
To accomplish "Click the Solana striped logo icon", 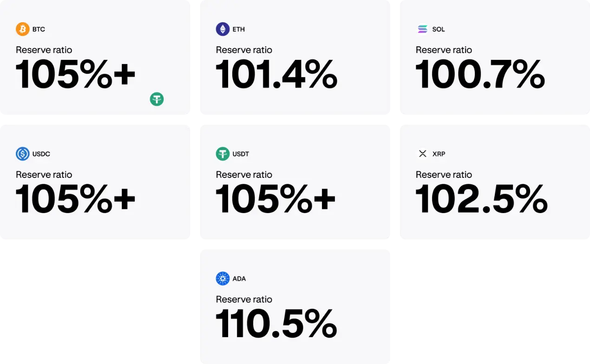I will point(422,29).
